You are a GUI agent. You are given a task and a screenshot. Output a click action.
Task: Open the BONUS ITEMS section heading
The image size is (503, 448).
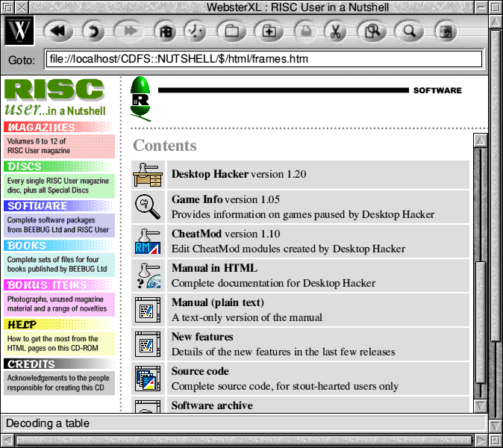[x=58, y=284]
